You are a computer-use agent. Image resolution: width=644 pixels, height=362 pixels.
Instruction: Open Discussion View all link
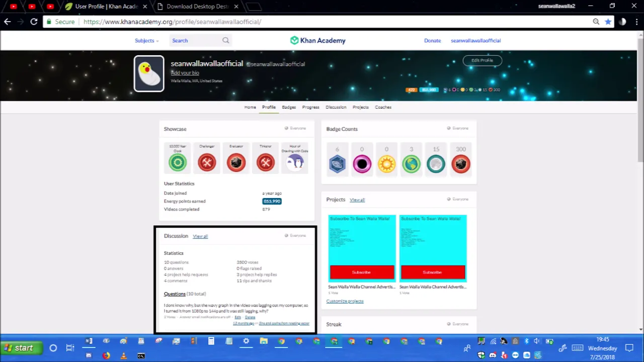click(x=200, y=236)
